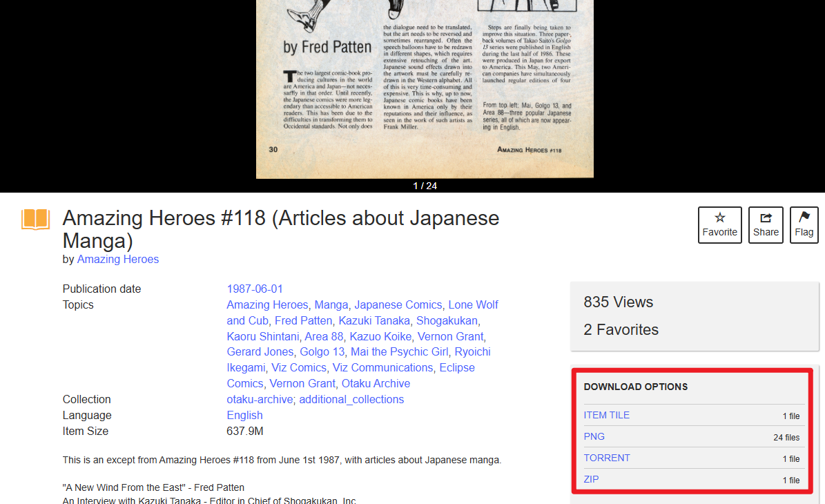Click the Viz Comics topic

(299, 367)
